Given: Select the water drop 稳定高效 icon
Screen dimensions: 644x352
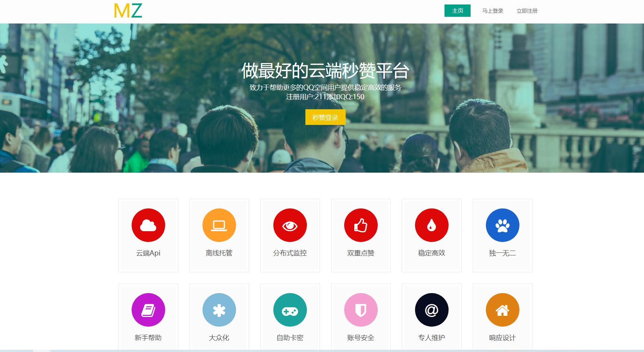Looking at the screenshot, I should coord(431,225).
